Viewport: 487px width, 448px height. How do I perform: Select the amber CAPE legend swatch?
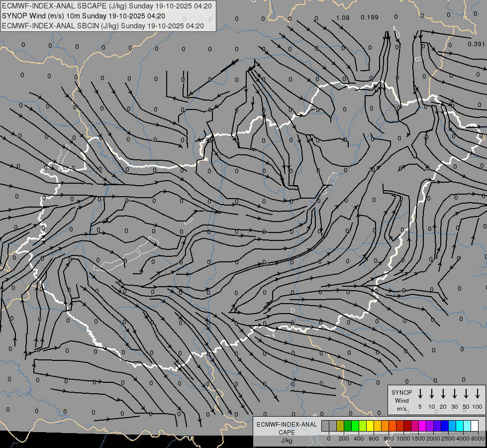[378, 426]
